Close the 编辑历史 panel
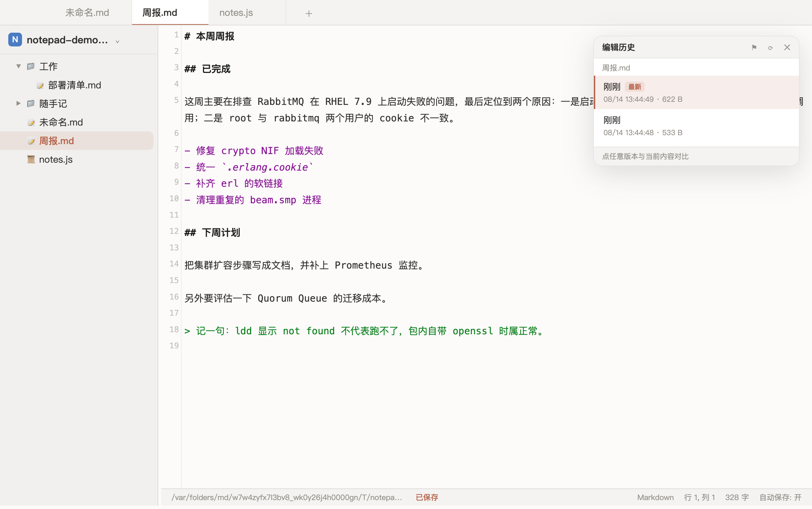 pos(787,47)
